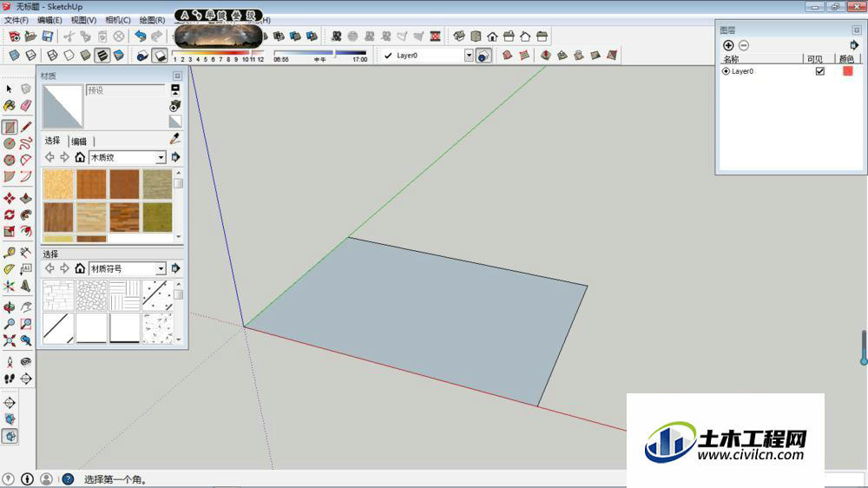Choose the Rotate tool
Viewport: 868px width, 488px height.
(x=10, y=215)
